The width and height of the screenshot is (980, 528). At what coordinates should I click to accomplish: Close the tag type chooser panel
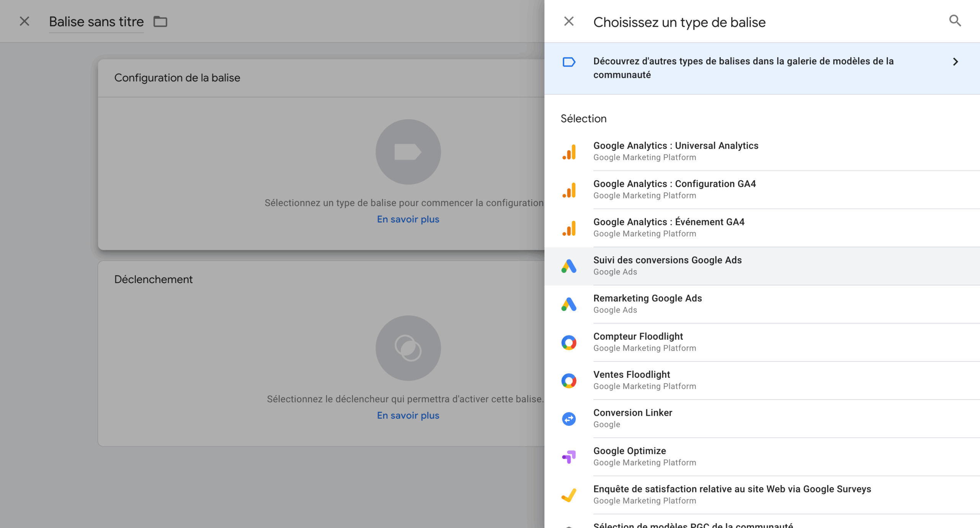568,21
